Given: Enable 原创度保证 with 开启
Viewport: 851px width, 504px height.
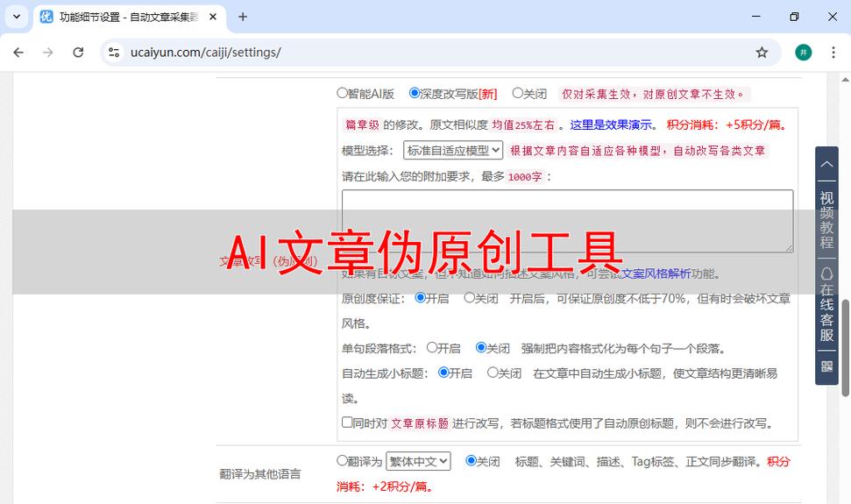Looking at the screenshot, I should [420, 297].
